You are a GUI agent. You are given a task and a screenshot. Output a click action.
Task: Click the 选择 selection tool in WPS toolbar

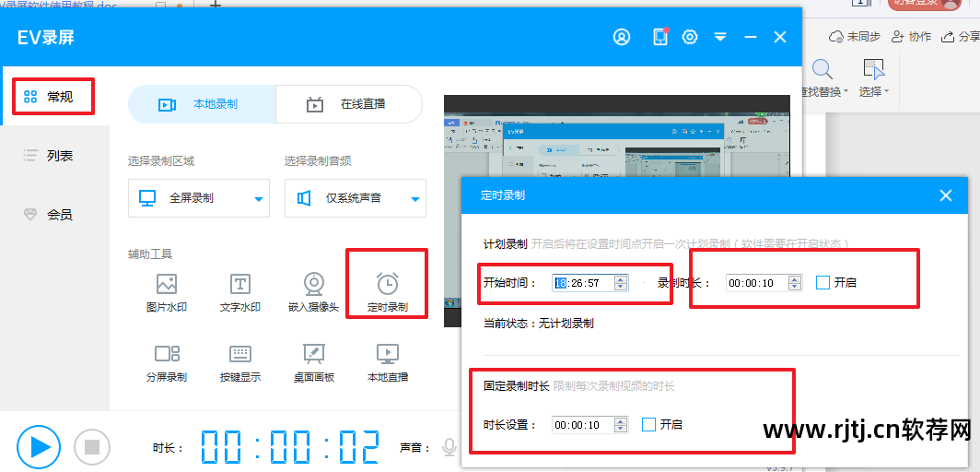pyautogui.click(x=873, y=78)
